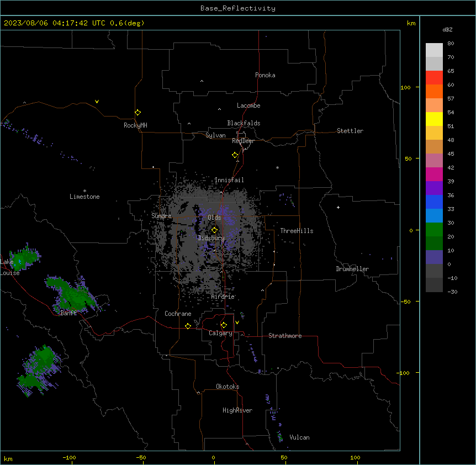
Task: Click the asterisk marker east of Innisfail
Action: click(277, 167)
